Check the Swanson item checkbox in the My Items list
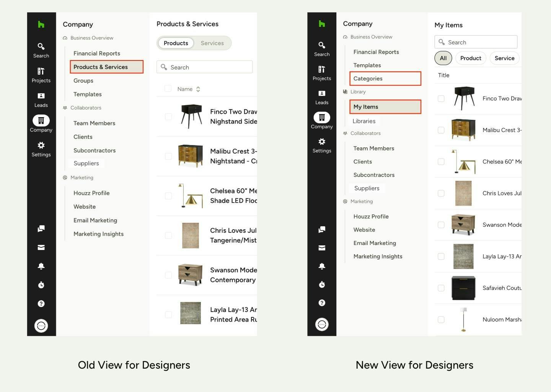Viewport: 551px width, 392px height. 441,225
